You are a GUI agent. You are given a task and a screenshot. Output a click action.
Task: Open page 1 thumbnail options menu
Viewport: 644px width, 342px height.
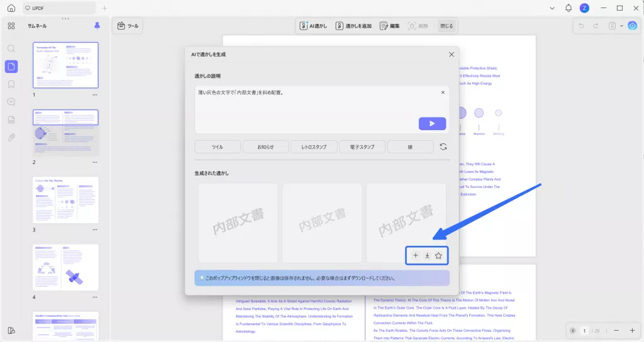point(95,95)
